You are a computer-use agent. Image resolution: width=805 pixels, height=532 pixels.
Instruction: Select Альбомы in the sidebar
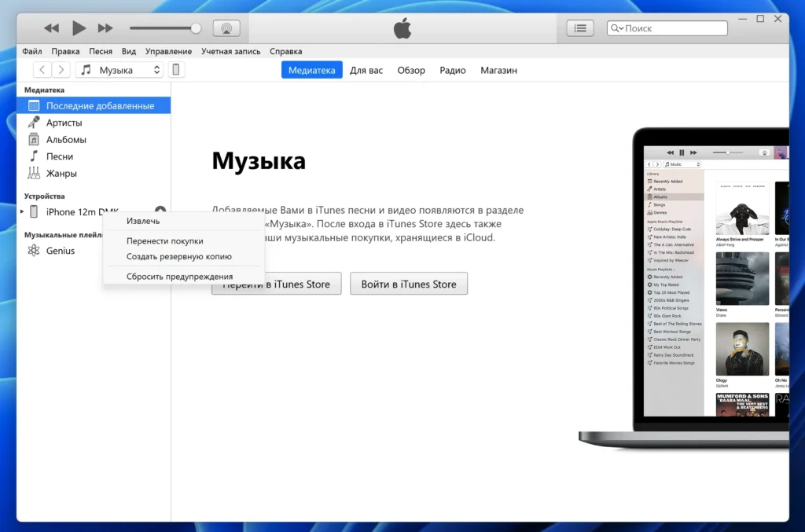94,140
